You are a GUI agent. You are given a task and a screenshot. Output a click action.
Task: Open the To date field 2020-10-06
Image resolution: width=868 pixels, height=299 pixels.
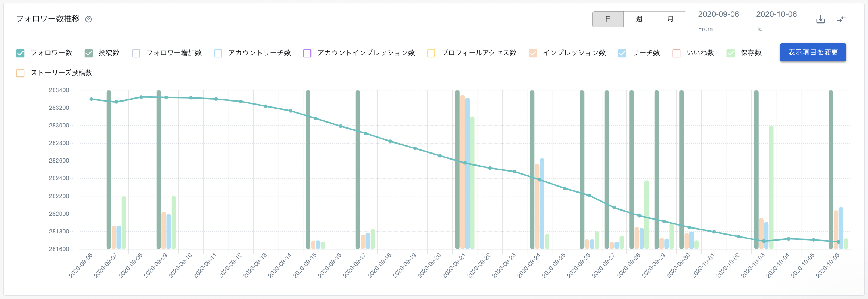[x=780, y=15]
